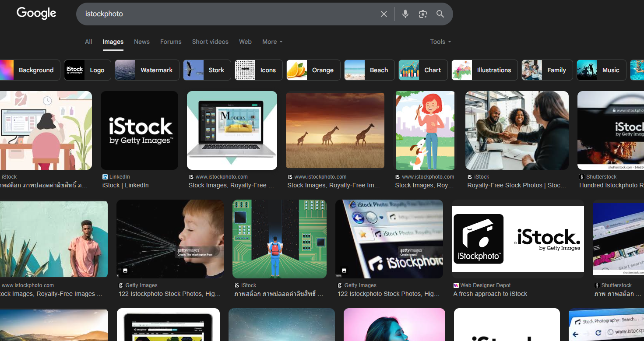Open Google Lens image search

[422, 14]
